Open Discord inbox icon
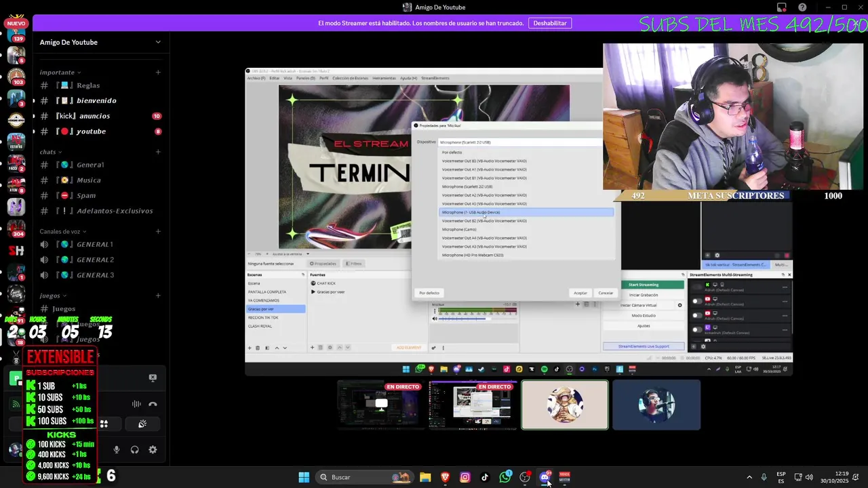 click(782, 7)
